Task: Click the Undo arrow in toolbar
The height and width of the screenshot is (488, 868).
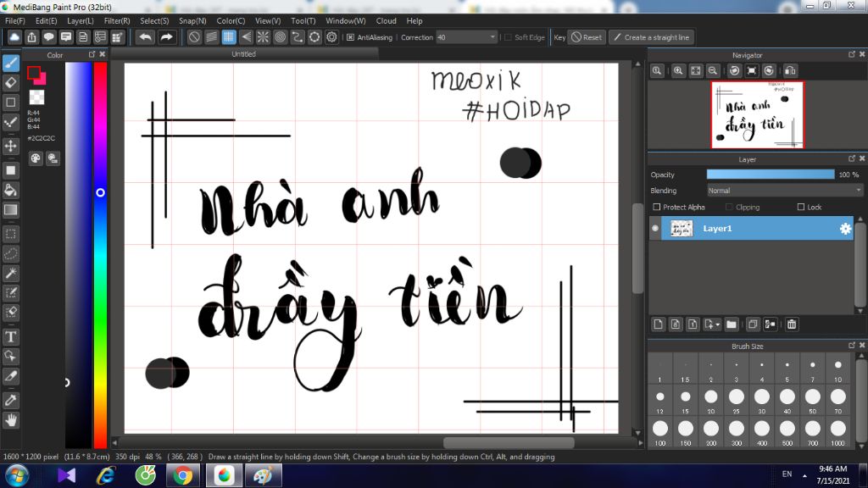Action: click(x=146, y=37)
